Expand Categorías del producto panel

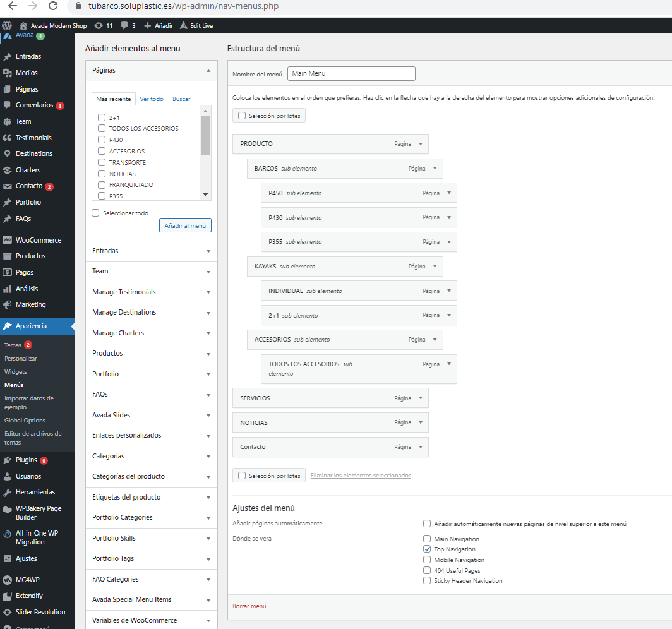point(152,476)
